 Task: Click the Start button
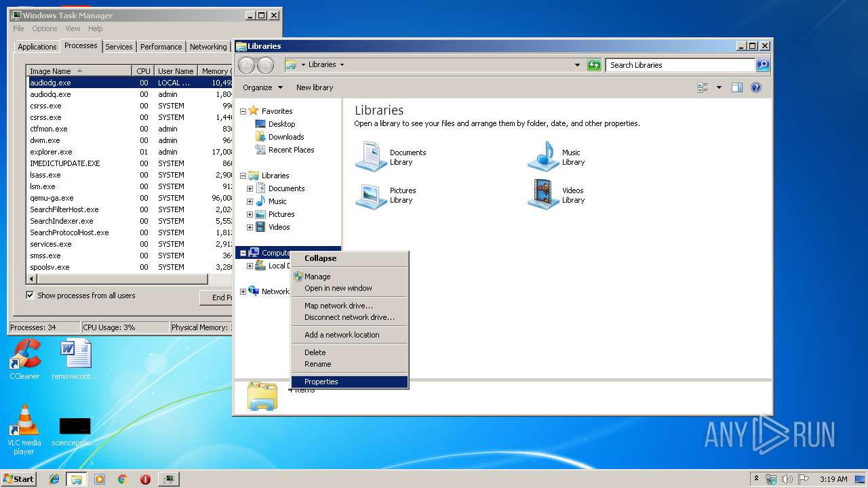click(18, 479)
